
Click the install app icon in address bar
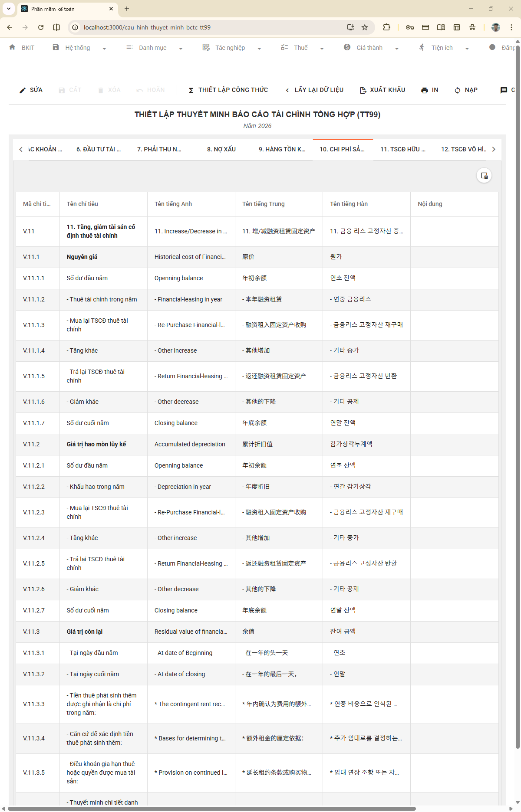pyautogui.click(x=351, y=27)
